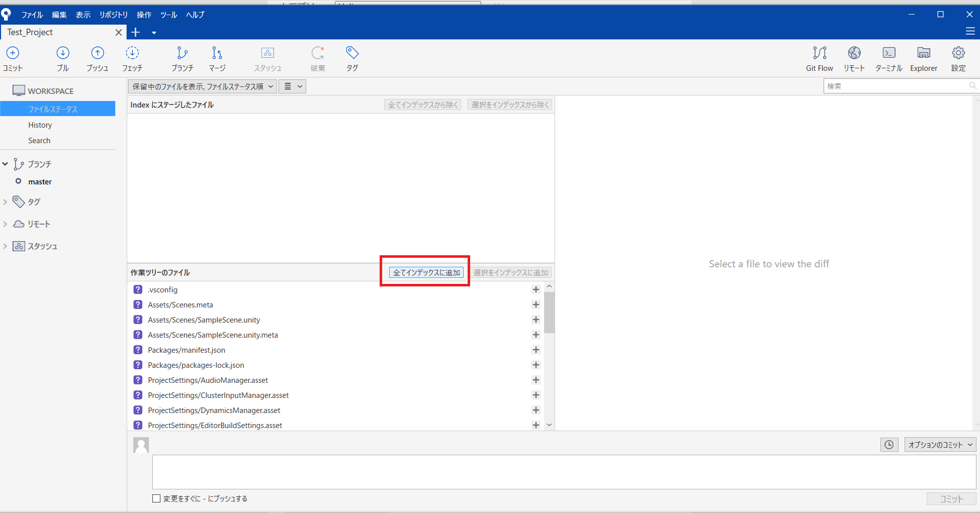
Task: Open the View (表示) menu
Action: [x=83, y=15]
